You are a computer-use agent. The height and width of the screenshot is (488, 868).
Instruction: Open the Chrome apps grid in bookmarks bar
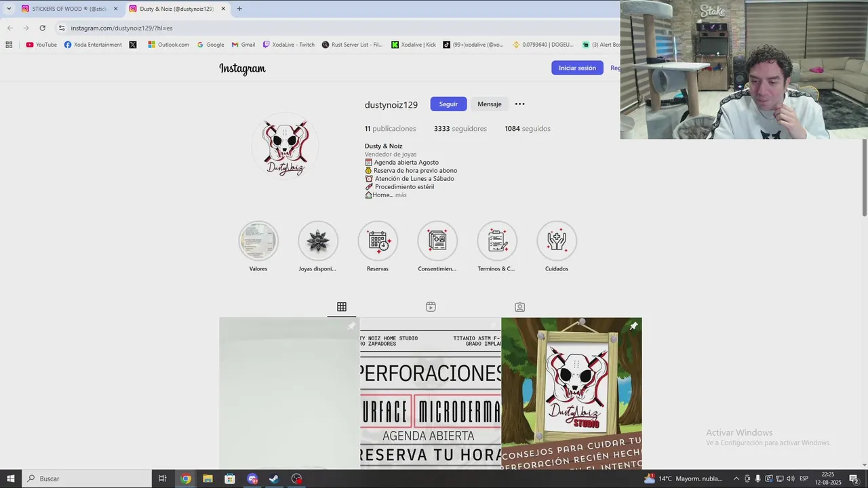[9, 45]
